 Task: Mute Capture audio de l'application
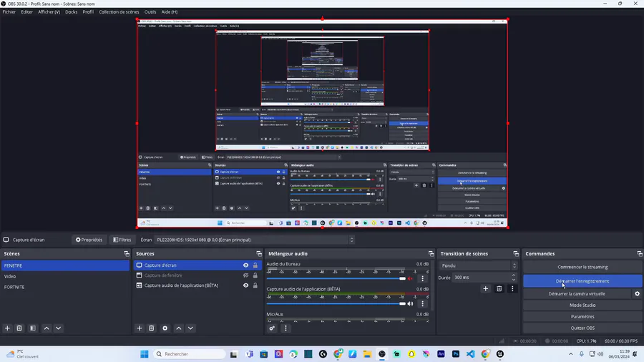click(410, 304)
